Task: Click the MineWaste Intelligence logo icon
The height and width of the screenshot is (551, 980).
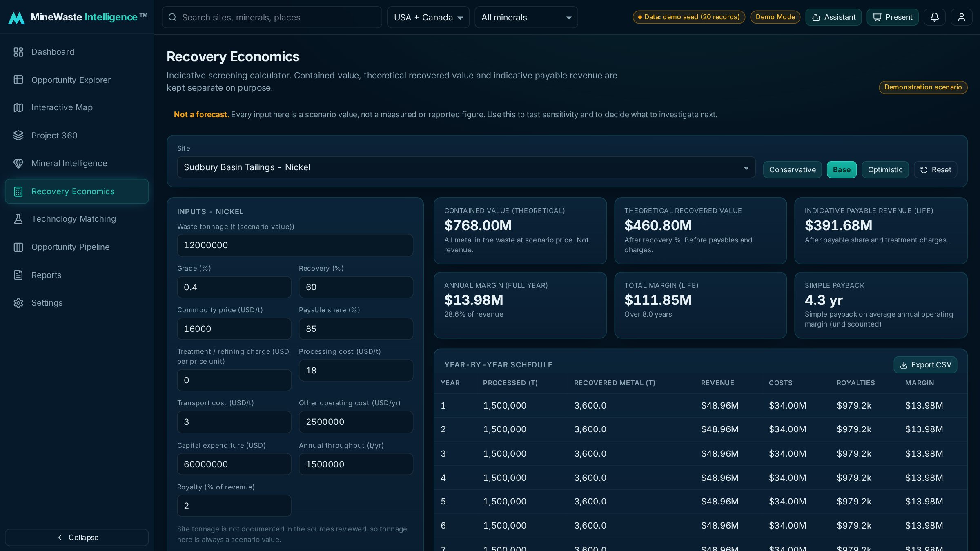Action: 16,18
